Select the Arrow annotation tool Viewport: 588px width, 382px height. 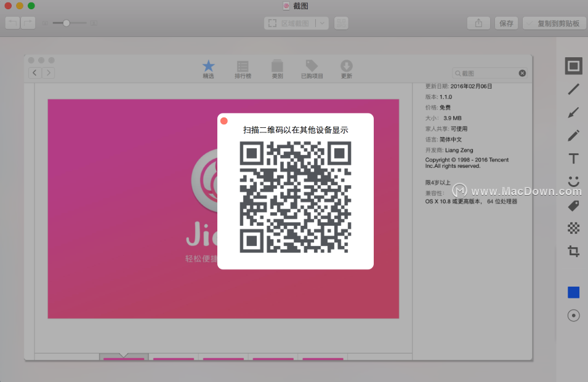pos(573,113)
